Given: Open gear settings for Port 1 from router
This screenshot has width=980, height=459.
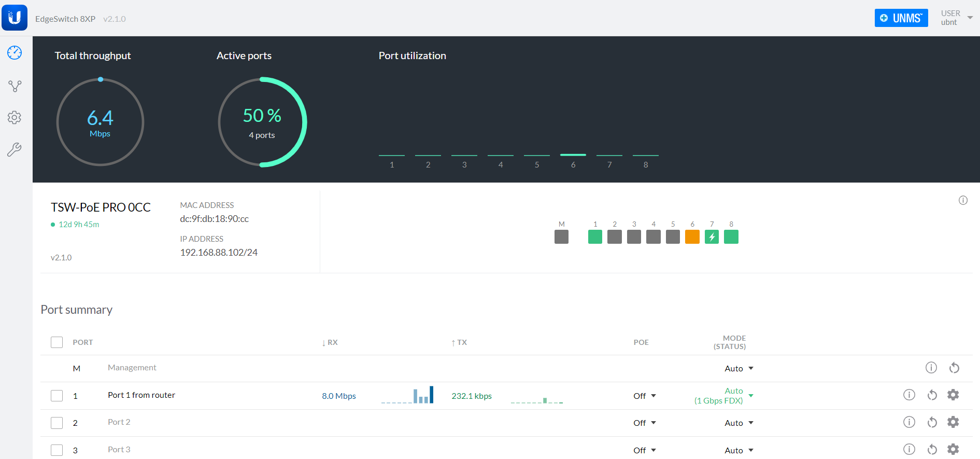Looking at the screenshot, I should [x=953, y=395].
